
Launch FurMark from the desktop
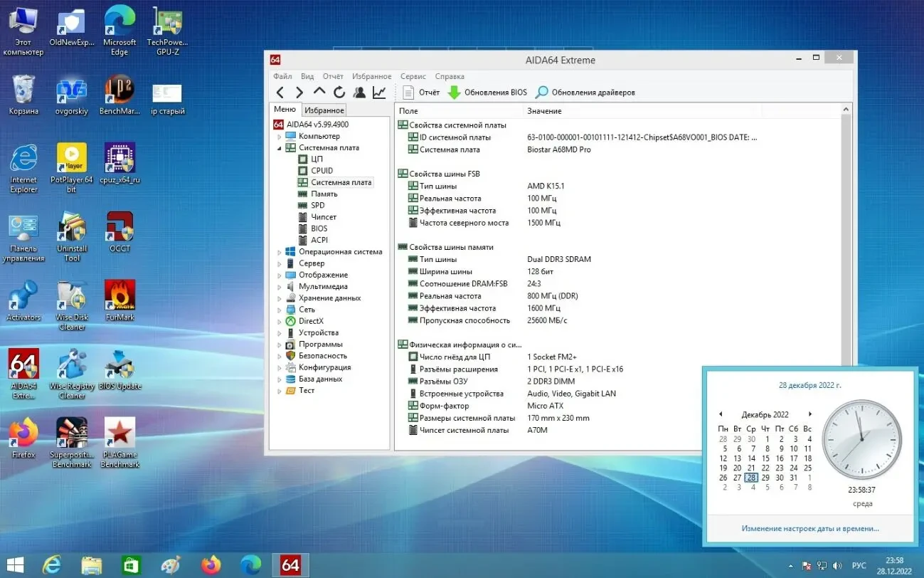(x=119, y=295)
